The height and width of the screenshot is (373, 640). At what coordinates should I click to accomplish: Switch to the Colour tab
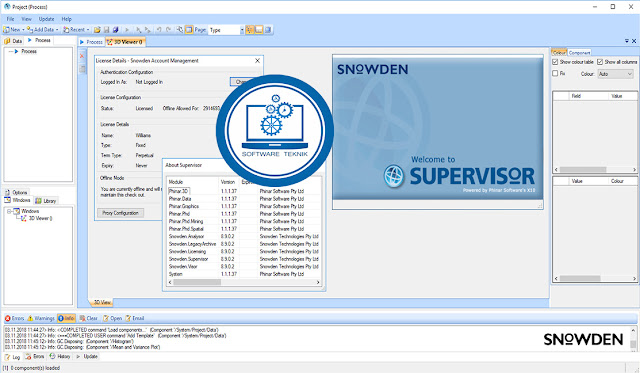tap(559, 53)
